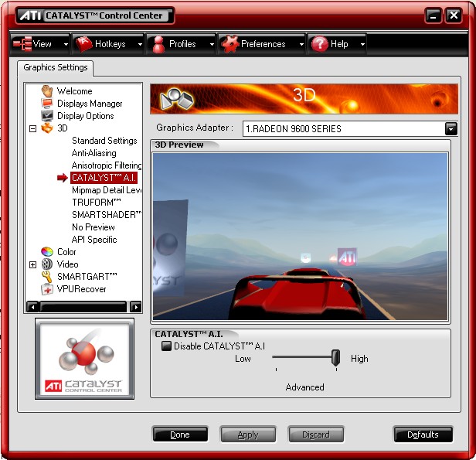Click the Done button
476x460 pixels.
(180, 434)
